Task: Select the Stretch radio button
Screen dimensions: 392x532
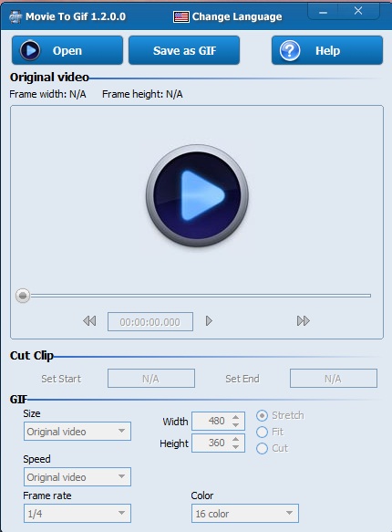Action: pyautogui.click(x=262, y=415)
